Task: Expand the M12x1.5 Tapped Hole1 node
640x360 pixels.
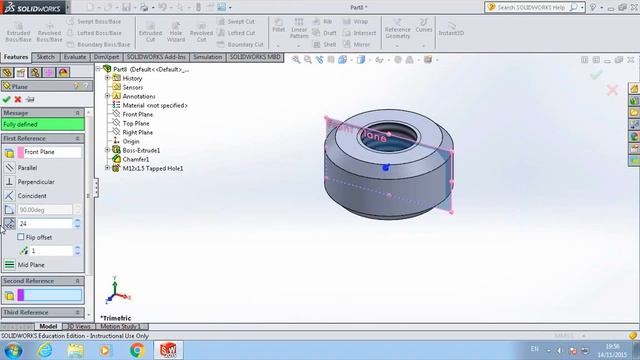Action: pos(107,168)
